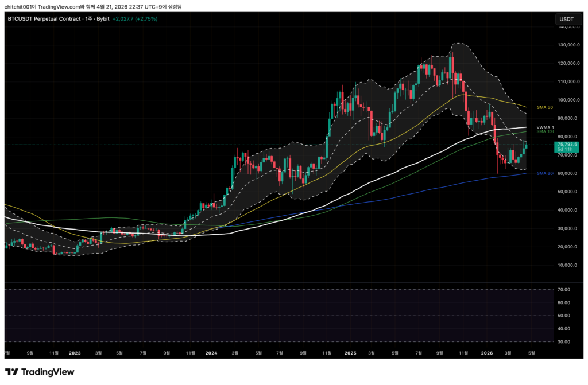This screenshot has height=385, width=588.
Task: Select the Bybit exchange label in header
Action: [103, 19]
